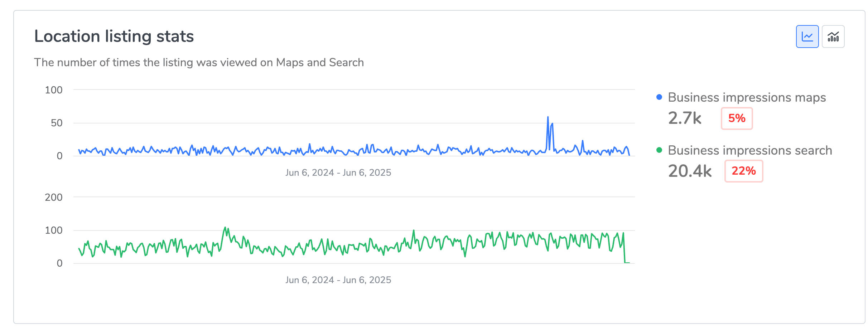Viewport: 868px width, 330px height.
Task: Select the 2.7k maps impressions total
Action: pyautogui.click(x=685, y=118)
